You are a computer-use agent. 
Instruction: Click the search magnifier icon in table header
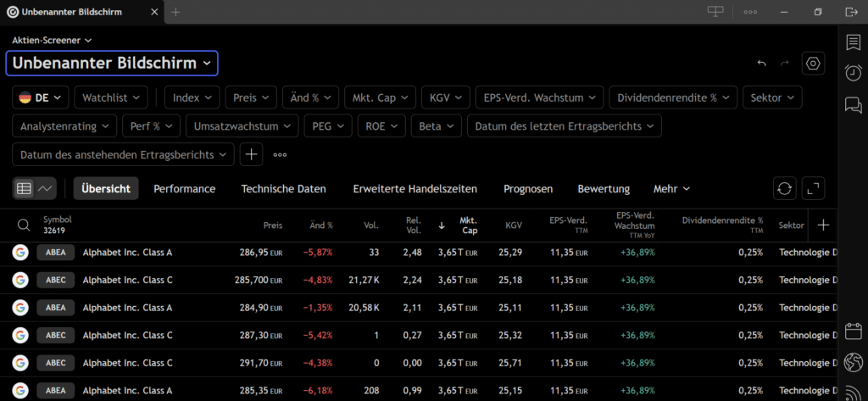point(23,225)
